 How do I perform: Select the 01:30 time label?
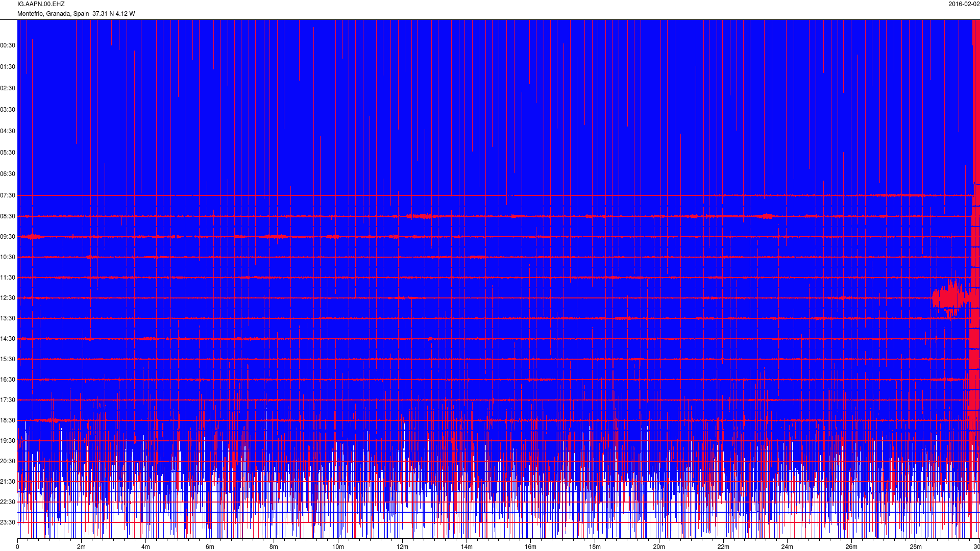coord(8,67)
